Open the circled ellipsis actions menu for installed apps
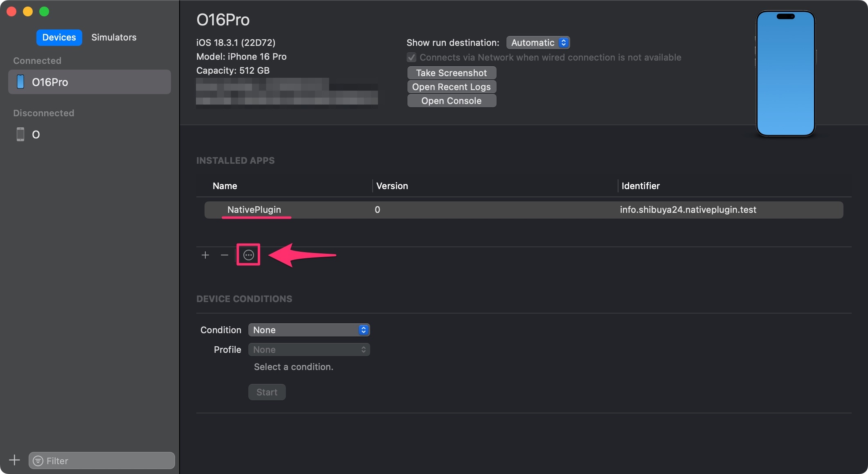The width and height of the screenshot is (868, 474). point(248,255)
